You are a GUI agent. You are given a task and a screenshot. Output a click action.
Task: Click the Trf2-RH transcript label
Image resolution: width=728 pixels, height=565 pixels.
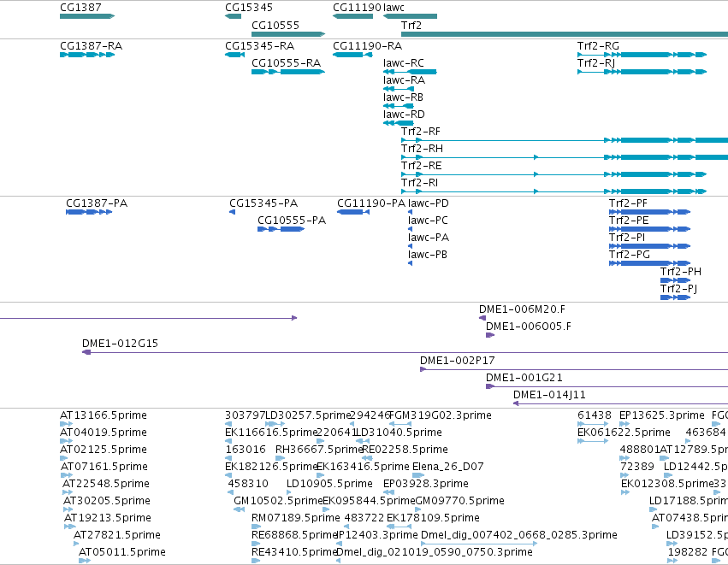pyautogui.click(x=422, y=149)
